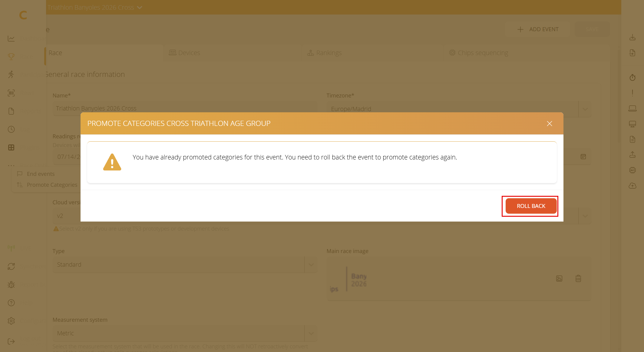Image resolution: width=644 pixels, height=352 pixels.
Task: Click the bug report icon in sidebar
Action: pos(11,285)
